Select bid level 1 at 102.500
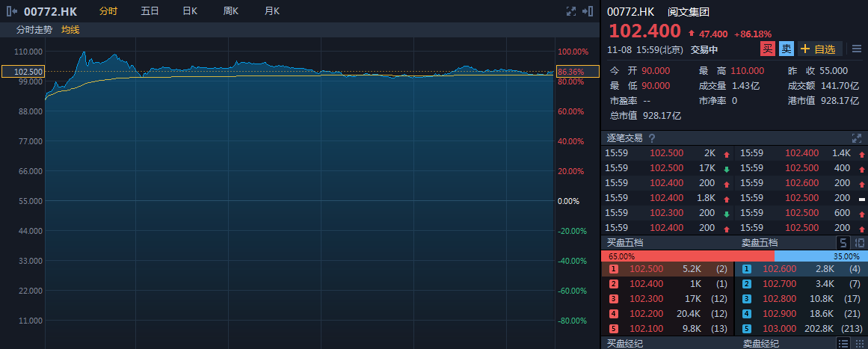This screenshot has width=868, height=349. (667, 269)
